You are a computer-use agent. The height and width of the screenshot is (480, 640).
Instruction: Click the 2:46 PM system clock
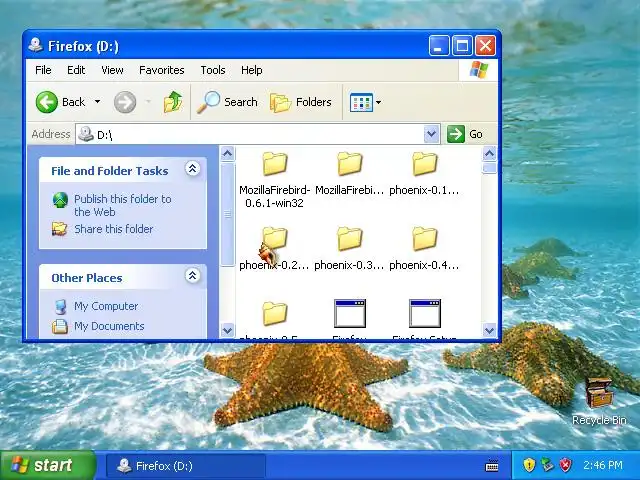pyautogui.click(x=603, y=465)
